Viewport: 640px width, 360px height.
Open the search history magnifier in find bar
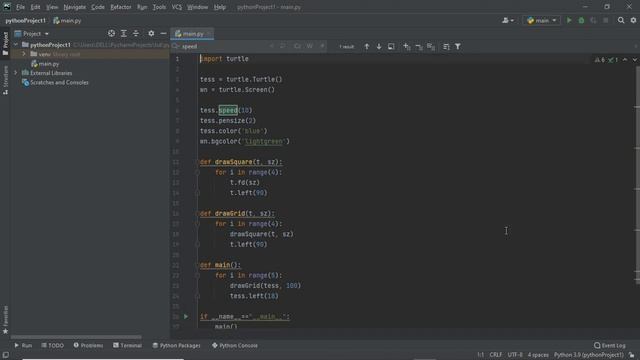click(x=176, y=46)
